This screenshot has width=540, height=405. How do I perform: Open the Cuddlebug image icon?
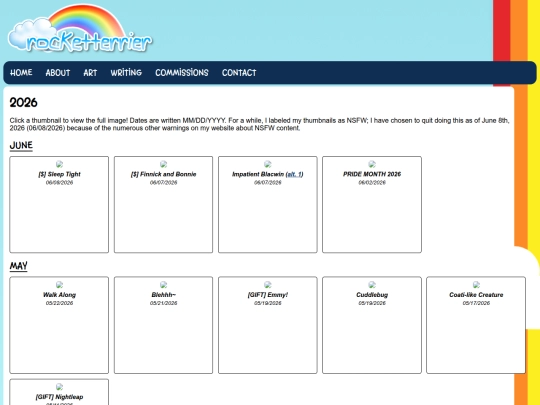click(372, 285)
